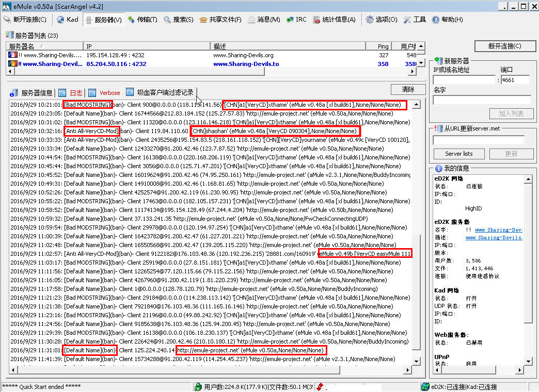
Task: Click the Clear (清除) log button
Action: (408, 89)
